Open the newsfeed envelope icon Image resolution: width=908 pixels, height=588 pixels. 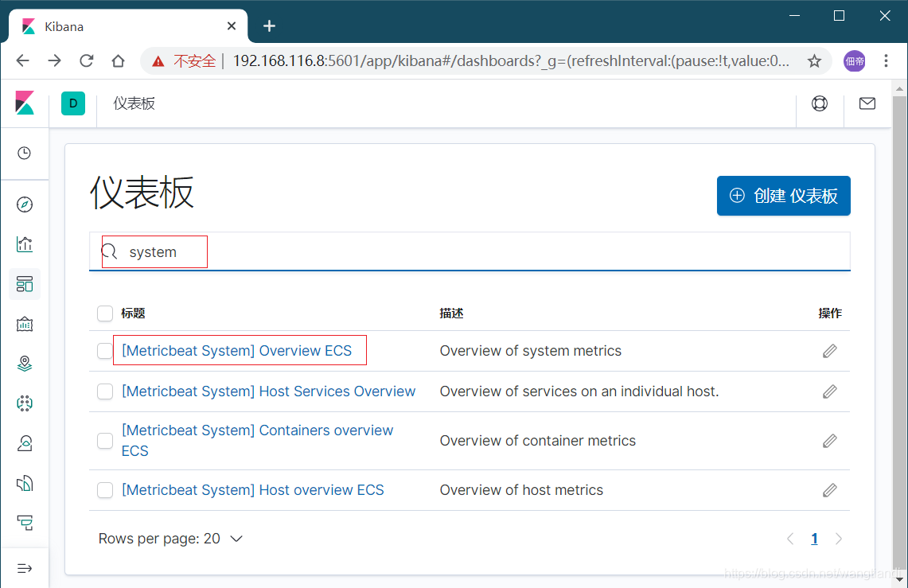pos(867,103)
